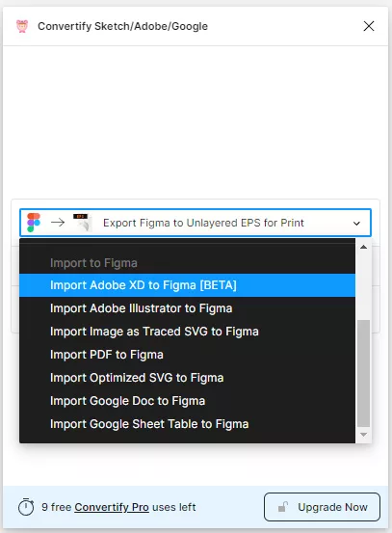
Task: Click the Upgrade Now button
Action: click(322, 507)
